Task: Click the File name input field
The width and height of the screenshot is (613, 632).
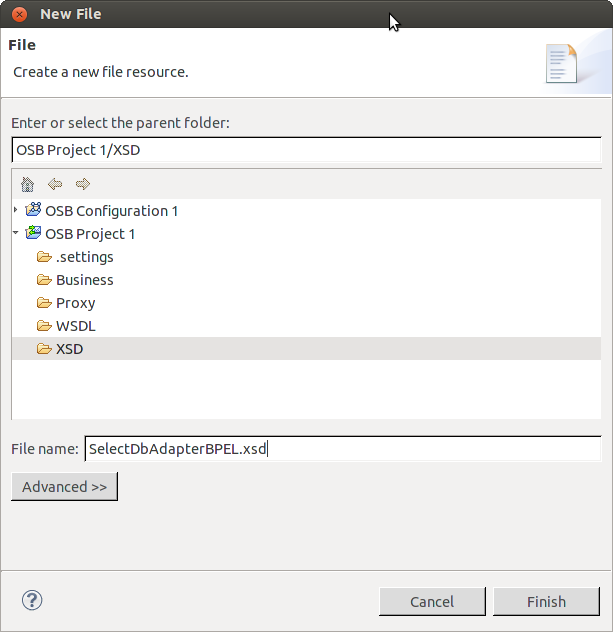Action: pyautogui.click(x=342, y=449)
